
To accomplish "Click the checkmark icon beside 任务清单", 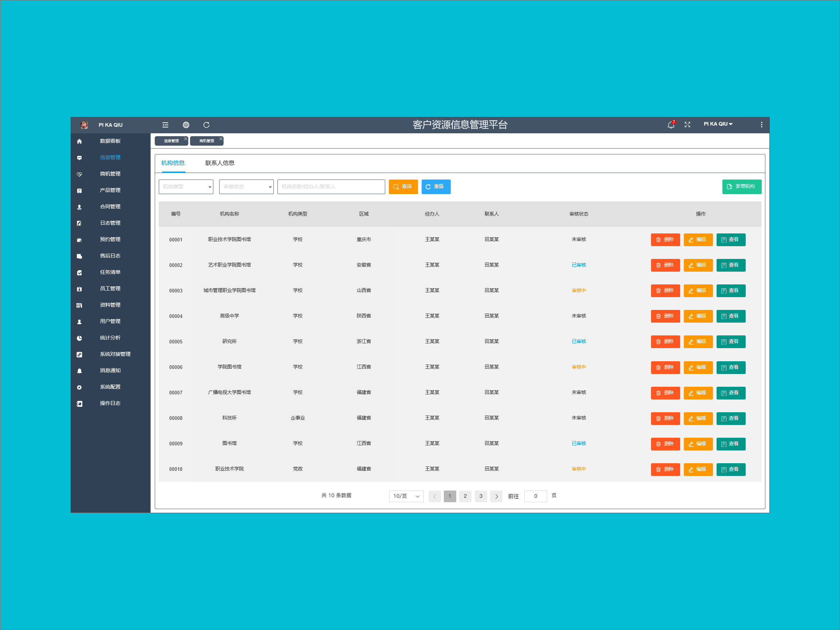I will click(79, 273).
